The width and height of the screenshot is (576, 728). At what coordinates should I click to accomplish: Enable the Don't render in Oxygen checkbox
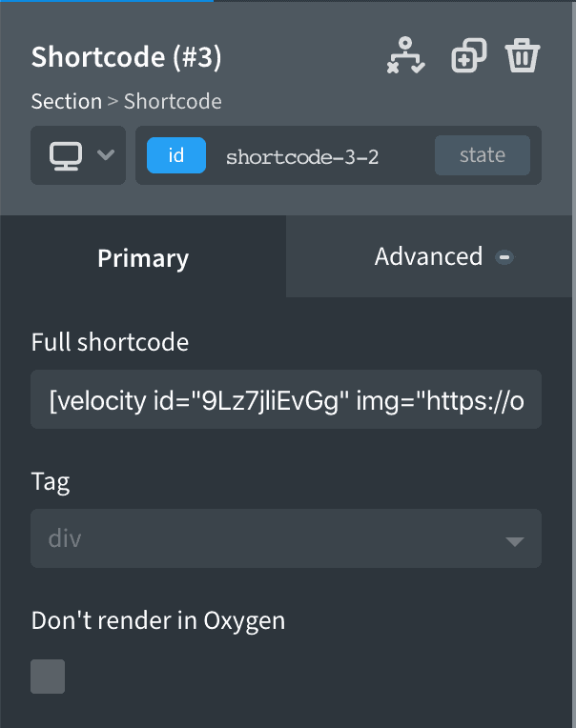click(49, 677)
